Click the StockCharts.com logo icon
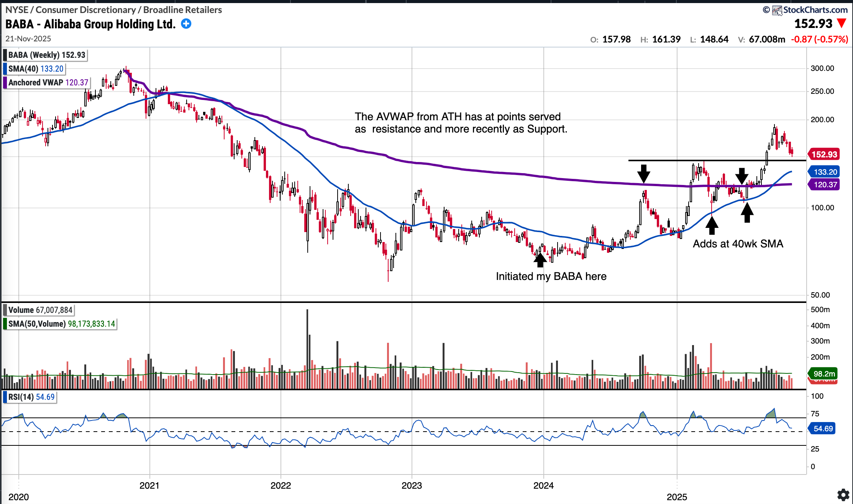The height and width of the screenshot is (504, 853). click(x=777, y=10)
